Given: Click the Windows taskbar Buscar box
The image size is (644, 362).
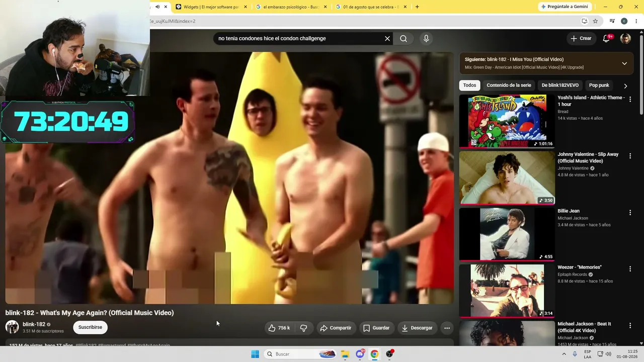Looking at the screenshot, I should pos(300,354).
